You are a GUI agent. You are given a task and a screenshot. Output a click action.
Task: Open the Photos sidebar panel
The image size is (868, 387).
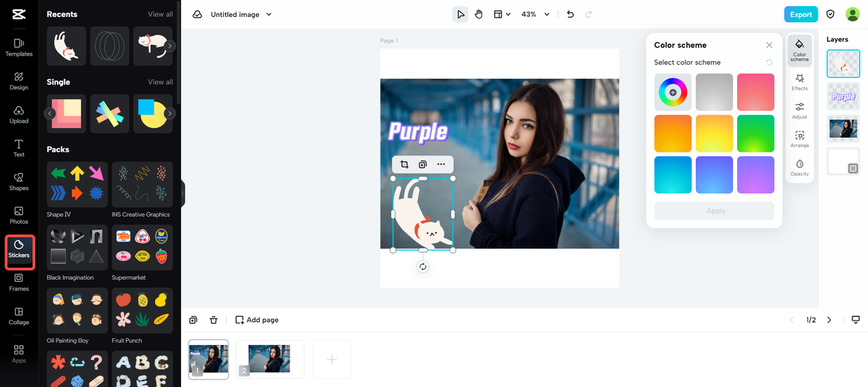click(x=19, y=216)
